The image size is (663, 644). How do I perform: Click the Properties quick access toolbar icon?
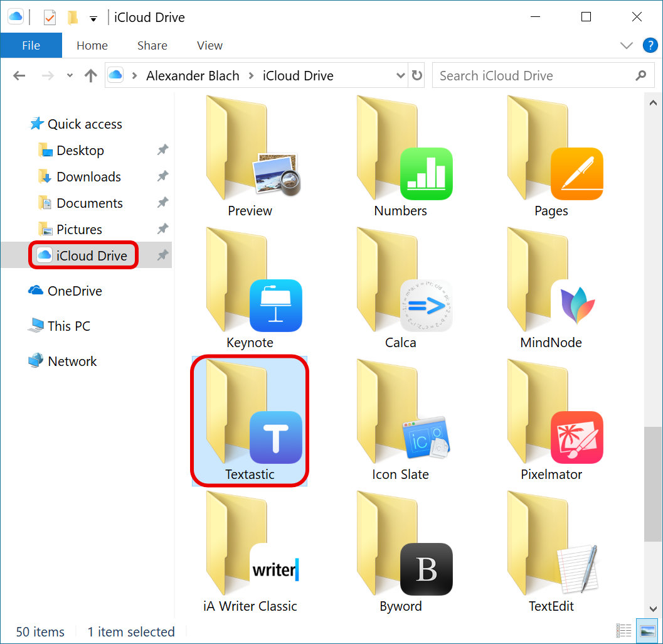(50, 18)
